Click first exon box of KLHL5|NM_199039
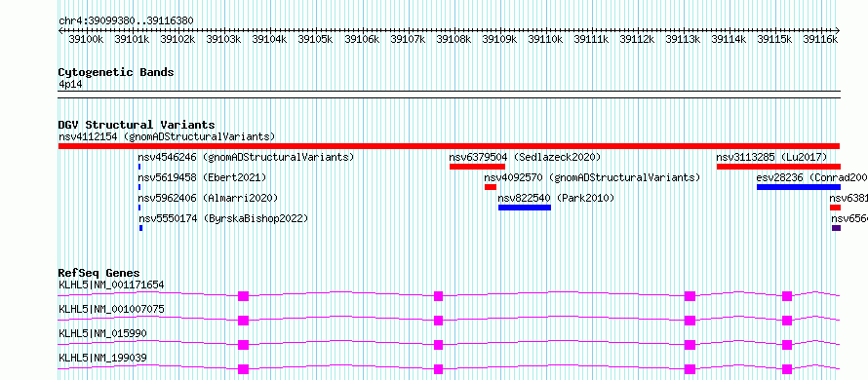Viewport: 868px width, 380px height. pyautogui.click(x=243, y=369)
